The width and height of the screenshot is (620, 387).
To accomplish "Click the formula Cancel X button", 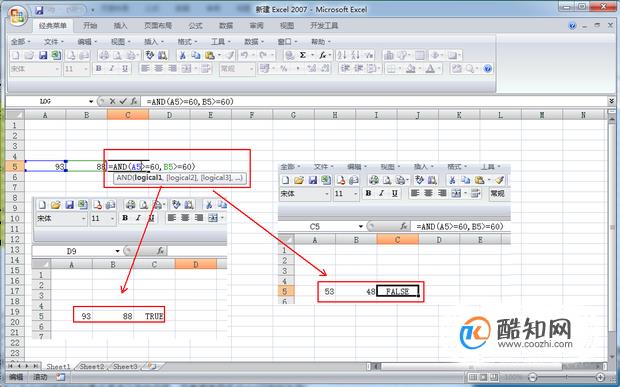I will click(x=112, y=102).
